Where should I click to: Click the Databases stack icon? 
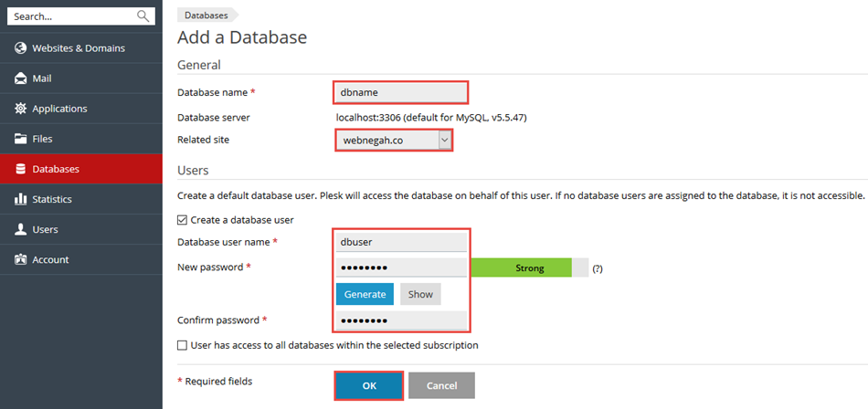tap(20, 169)
